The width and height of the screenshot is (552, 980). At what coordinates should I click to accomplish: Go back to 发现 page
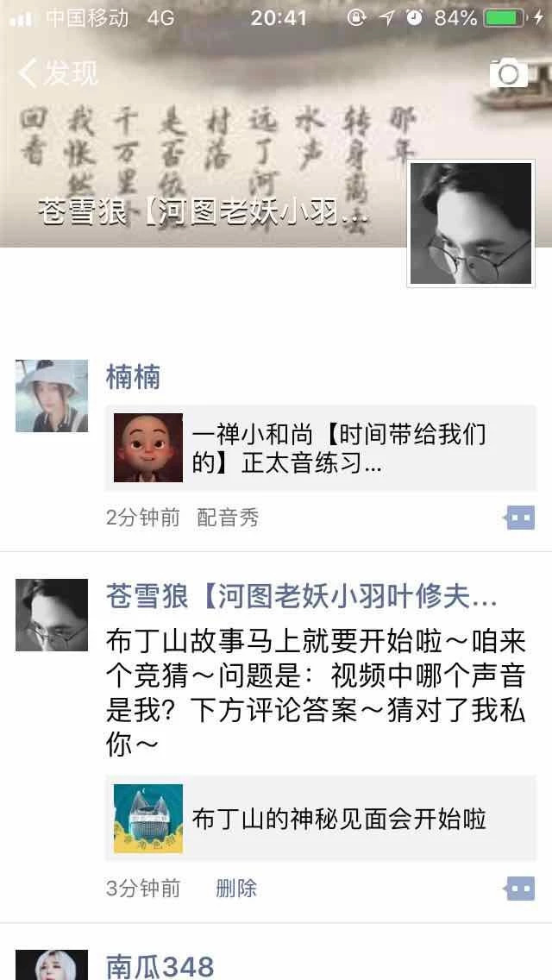point(58,73)
